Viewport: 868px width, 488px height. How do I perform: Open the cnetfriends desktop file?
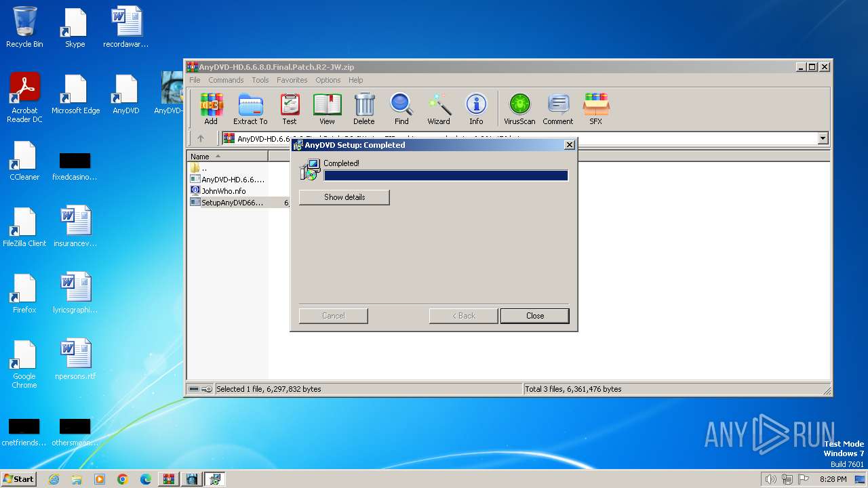pos(24,432)
